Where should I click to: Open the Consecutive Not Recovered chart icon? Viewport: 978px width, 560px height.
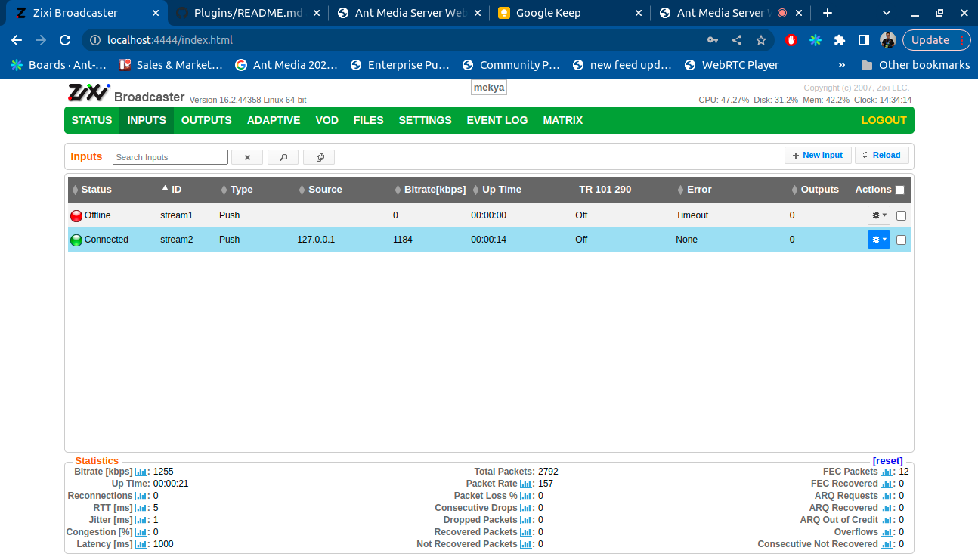[887, 544]
